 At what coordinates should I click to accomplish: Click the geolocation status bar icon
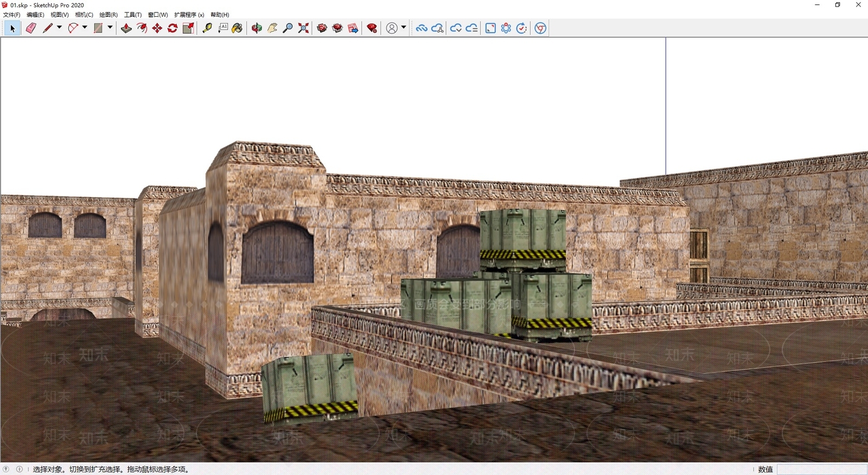(x=6, y=469)
